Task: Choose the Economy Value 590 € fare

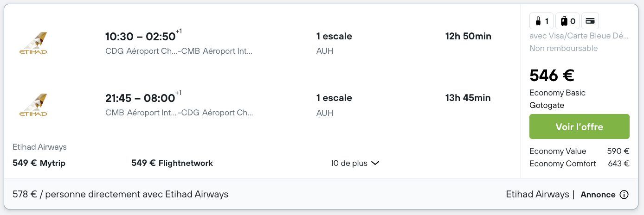Action: point(579,151)
